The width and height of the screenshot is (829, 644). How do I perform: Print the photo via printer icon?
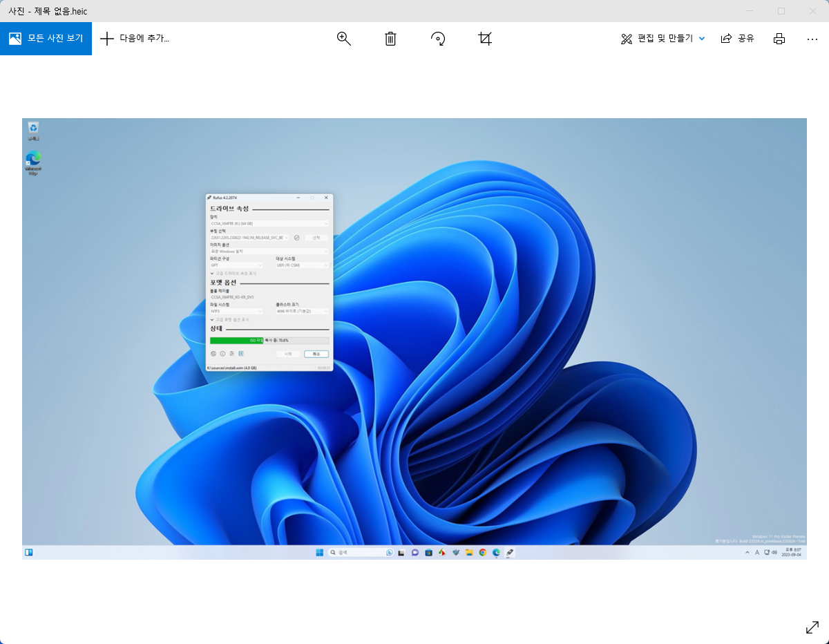[x=779, y=39]
